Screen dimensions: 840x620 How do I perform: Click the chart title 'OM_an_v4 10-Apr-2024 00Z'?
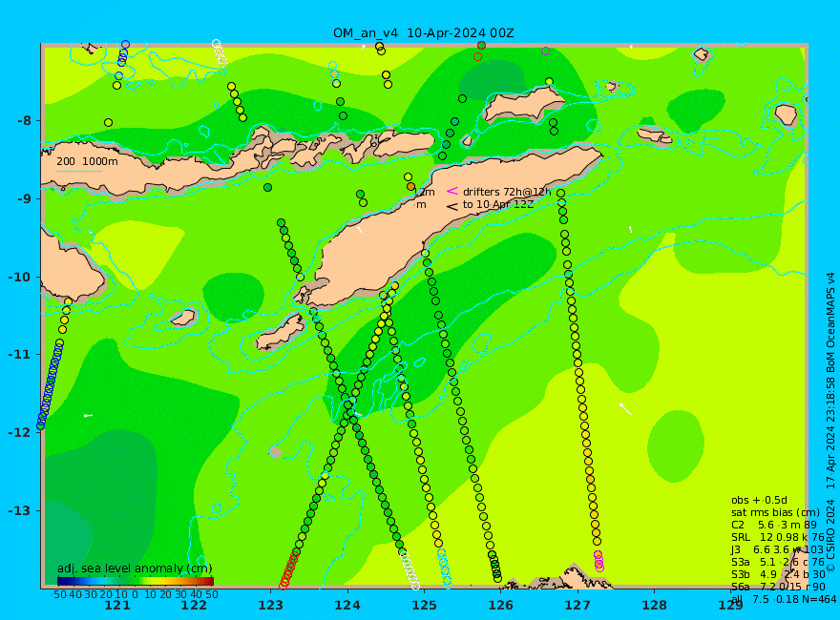click(x=423, y=33)
